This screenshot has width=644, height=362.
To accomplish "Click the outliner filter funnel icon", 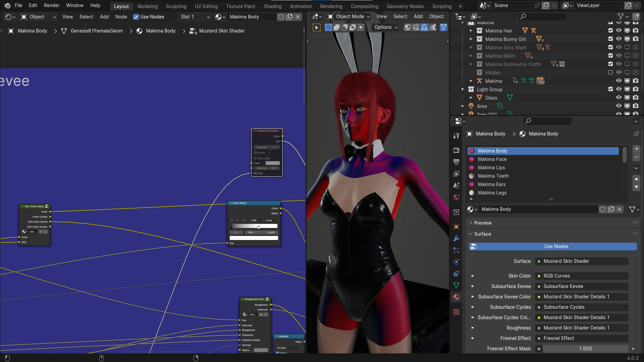I will [621, 16].
